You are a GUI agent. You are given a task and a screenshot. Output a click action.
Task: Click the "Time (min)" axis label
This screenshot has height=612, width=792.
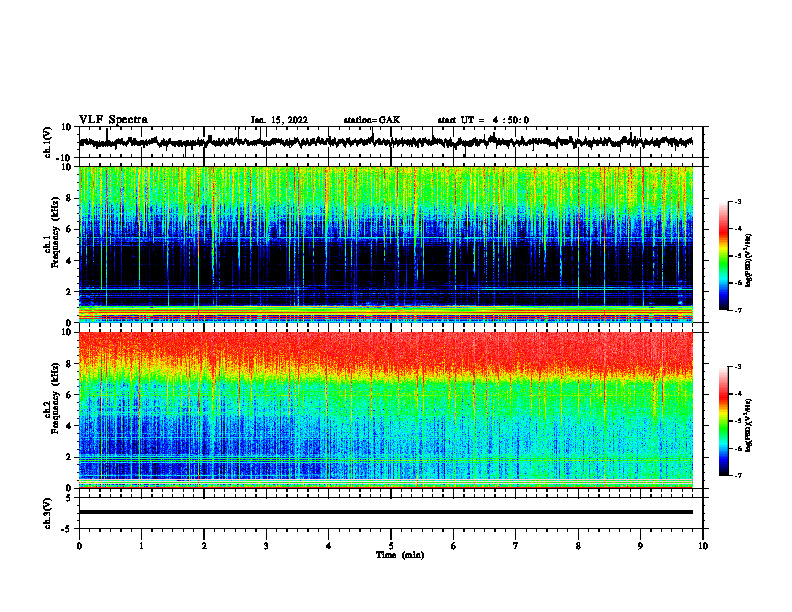tap(400, 555)
